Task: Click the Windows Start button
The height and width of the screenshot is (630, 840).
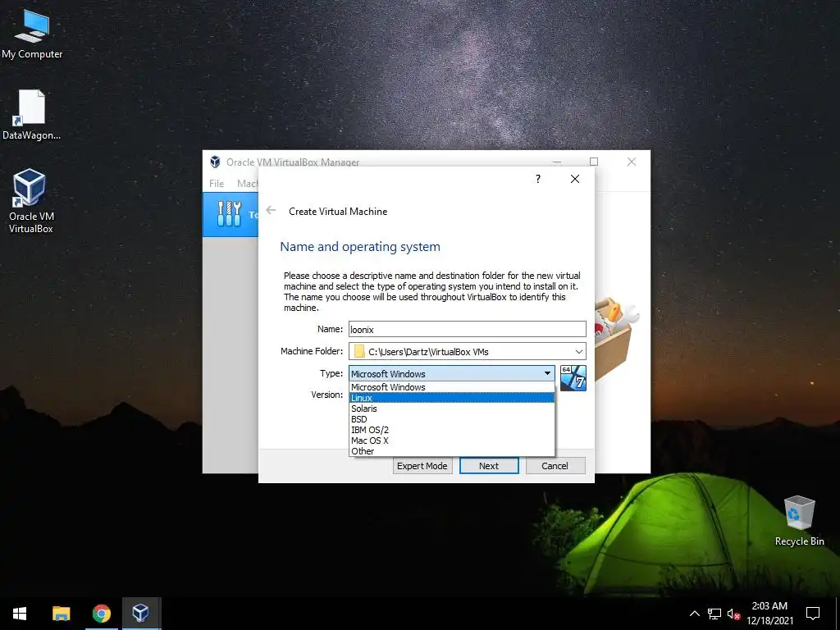Action: (20, 614)
